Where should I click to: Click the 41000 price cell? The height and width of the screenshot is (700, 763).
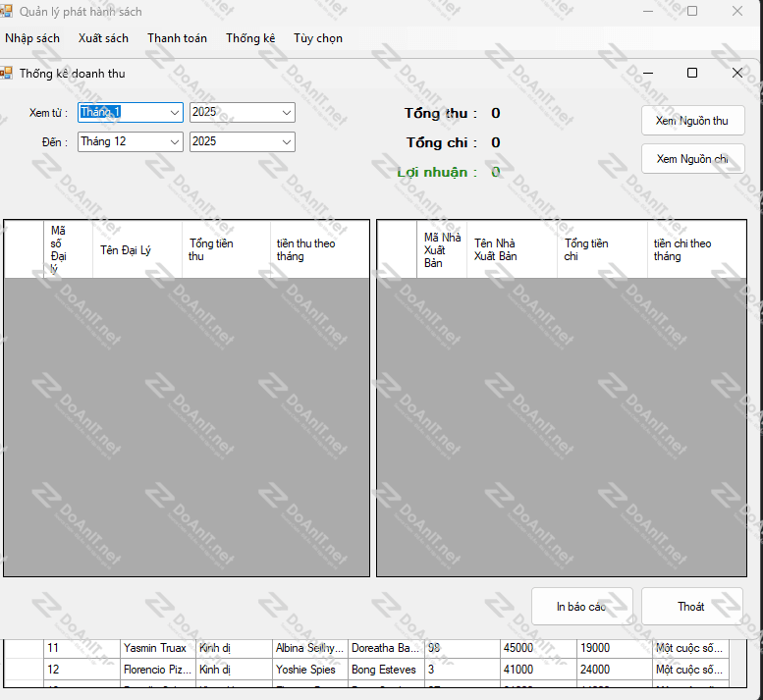pyautogui.click(x=538, y=670)
